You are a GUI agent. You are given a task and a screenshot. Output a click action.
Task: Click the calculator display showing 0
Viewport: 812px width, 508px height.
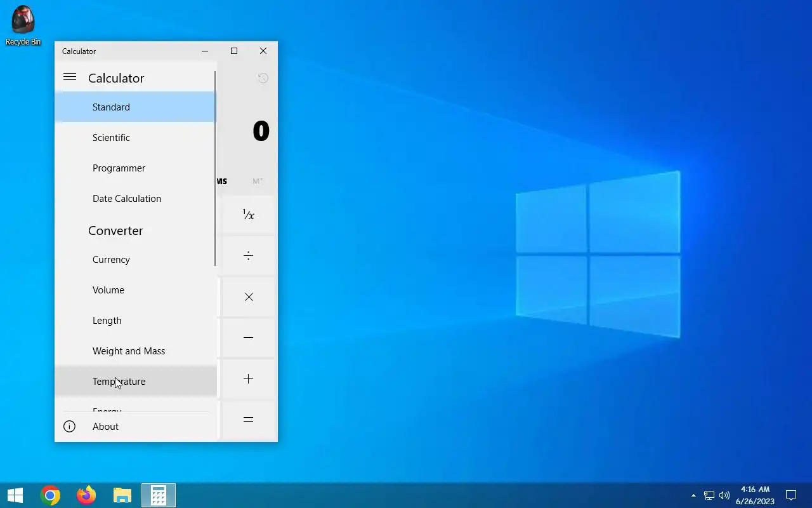(261, 131)
